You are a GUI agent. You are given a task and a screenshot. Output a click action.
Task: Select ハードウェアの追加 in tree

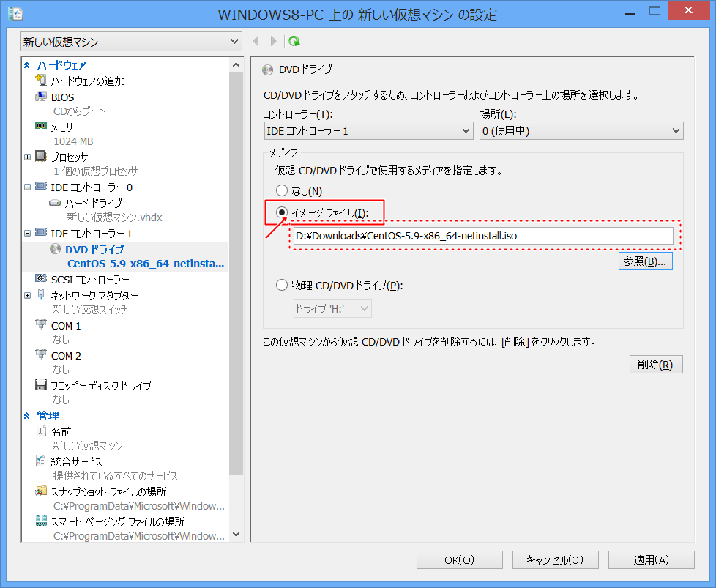tap(88, 81)
